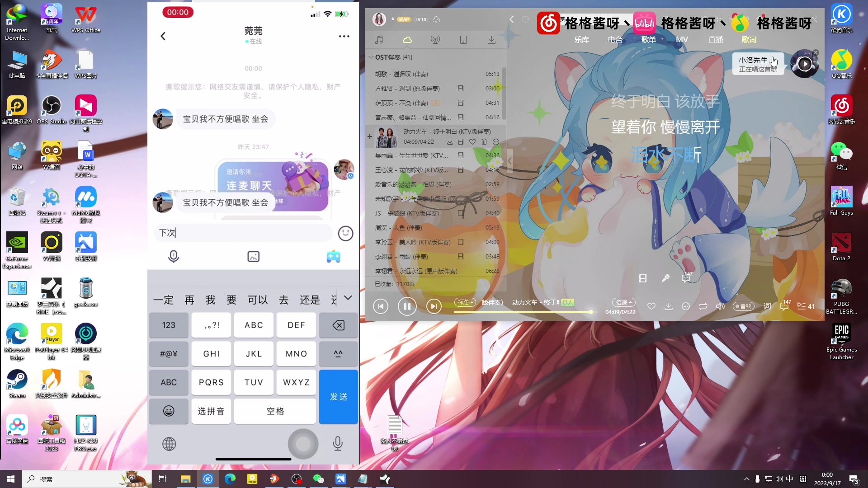Image resolution: width=868 pixels, height=488 pixels.
Task: Switch keyboard language with globe icon
Action: click(x=169, y=444)
